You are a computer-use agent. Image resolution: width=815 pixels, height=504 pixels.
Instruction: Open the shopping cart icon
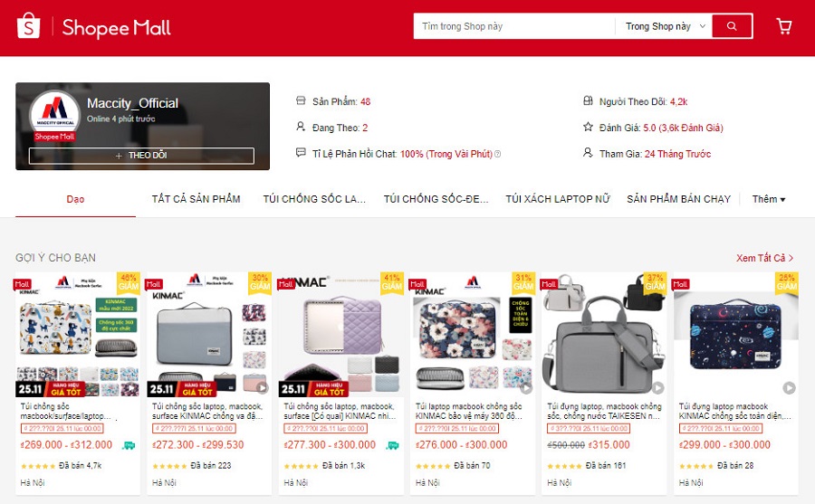[x=784, y=26]
